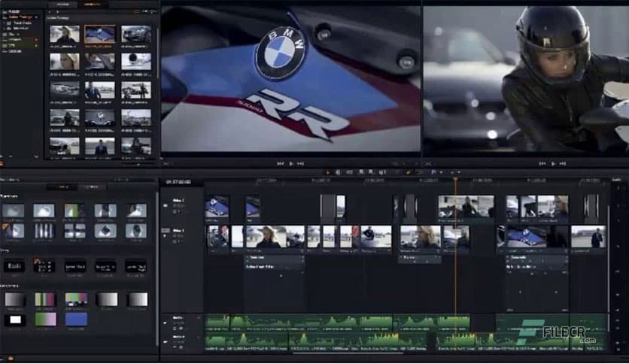Click the Video 1 track destination button
This screenshot has width=629, height=364.
click(x=166, y=231)
